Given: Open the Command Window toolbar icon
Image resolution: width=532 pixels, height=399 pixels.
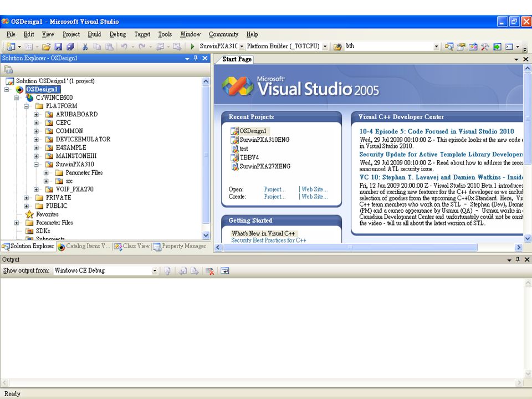Looking at the screenshot, I should pyautogui.click(x=509, y=47).
